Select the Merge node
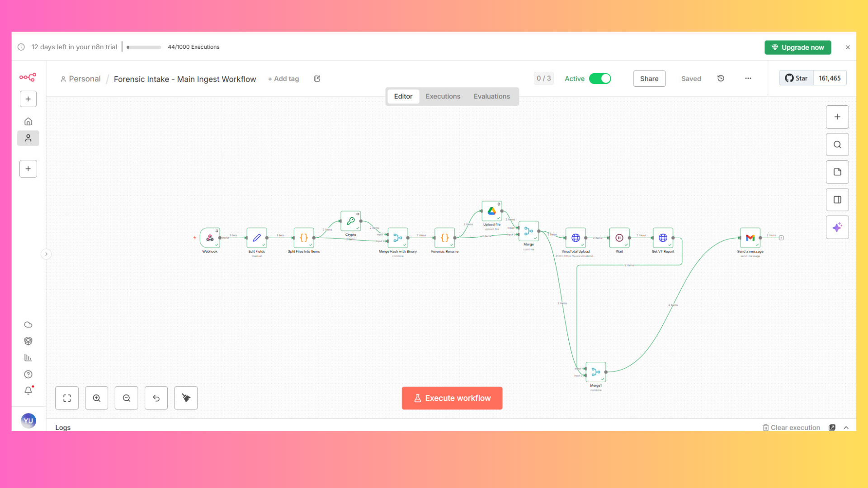 tap(529, 231)
